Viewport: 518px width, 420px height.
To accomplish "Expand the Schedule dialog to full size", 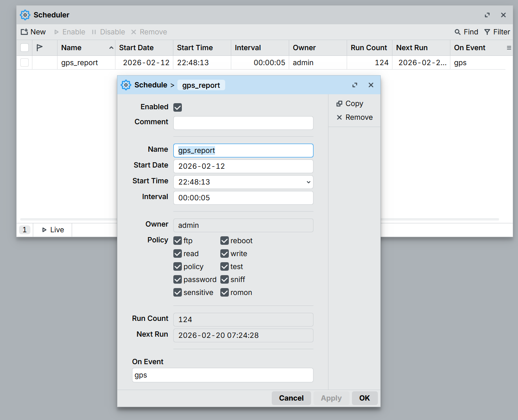I will tap(355, 85).
